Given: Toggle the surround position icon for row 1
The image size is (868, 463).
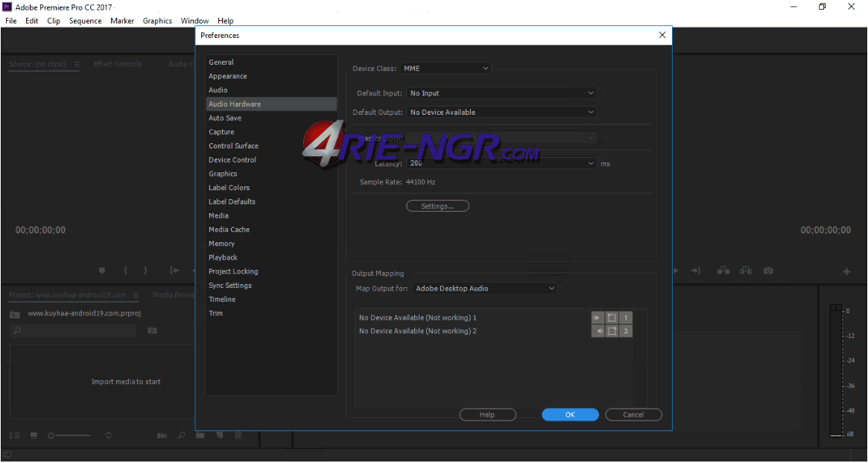Looking at the screenshot, I should pos(612,318).
